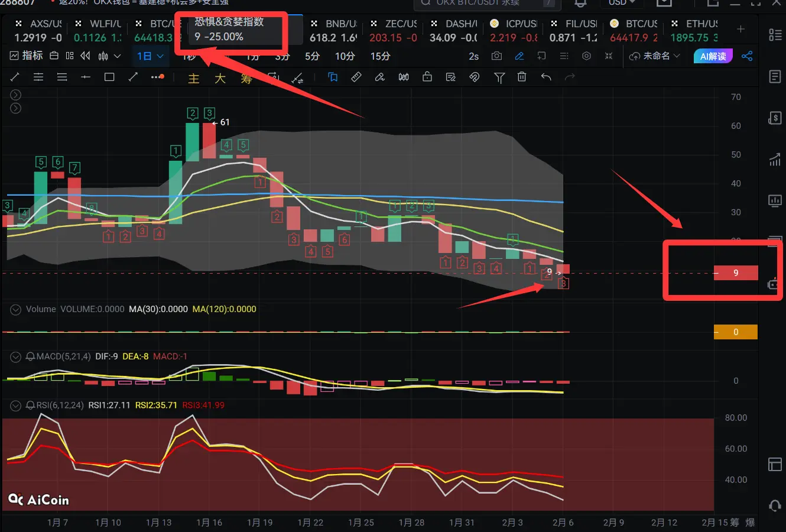The height and width of the screenshot is (532, 786).
Task: Click the lower circled chevron on main chart
Action: click(x=16, y=108)
